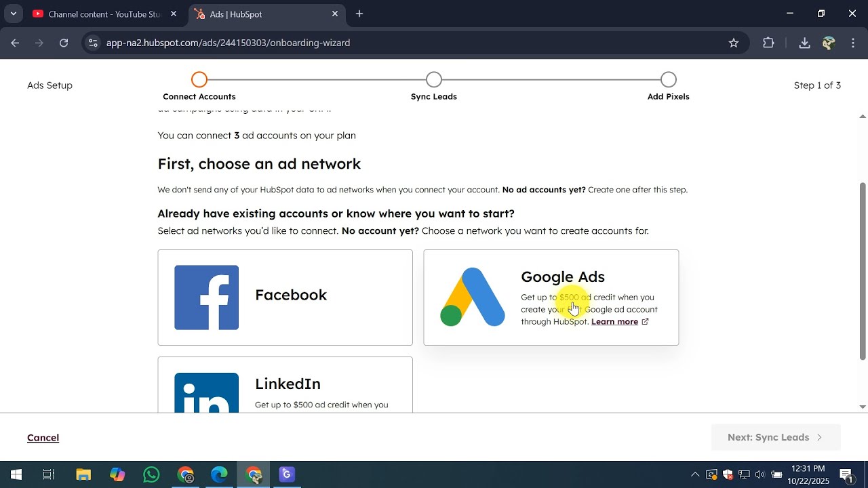This screenshot has width=868, height=488.
Task: Launch WhatsApp from the taskbar
Action: click(152, 474)
